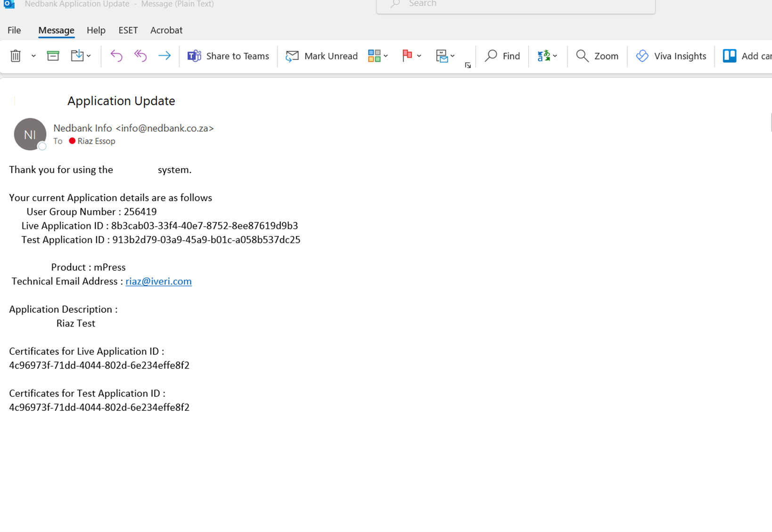Reply to the email using the Reply arrow
772x532 pixels.
click(x=116, y=56)
